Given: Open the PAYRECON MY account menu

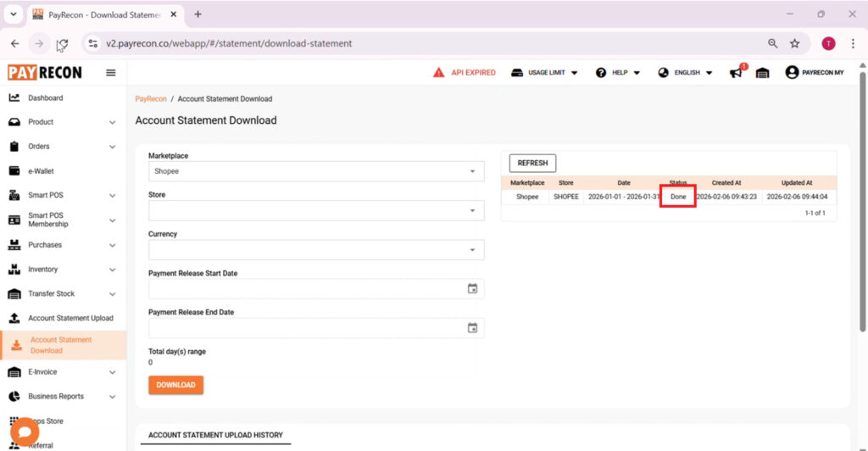Looking at the screenshot, I should [815, 73].
